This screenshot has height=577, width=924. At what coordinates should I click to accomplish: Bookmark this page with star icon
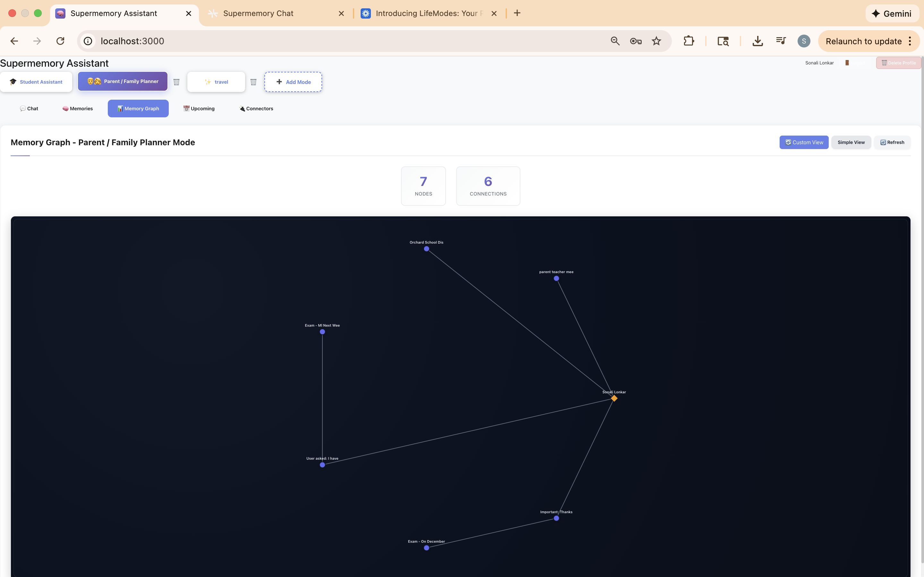[x=656, y=41]
